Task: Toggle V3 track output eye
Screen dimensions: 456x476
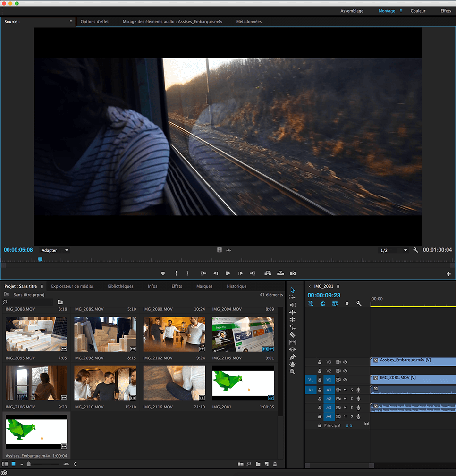Action: click(x=345, y=362)
